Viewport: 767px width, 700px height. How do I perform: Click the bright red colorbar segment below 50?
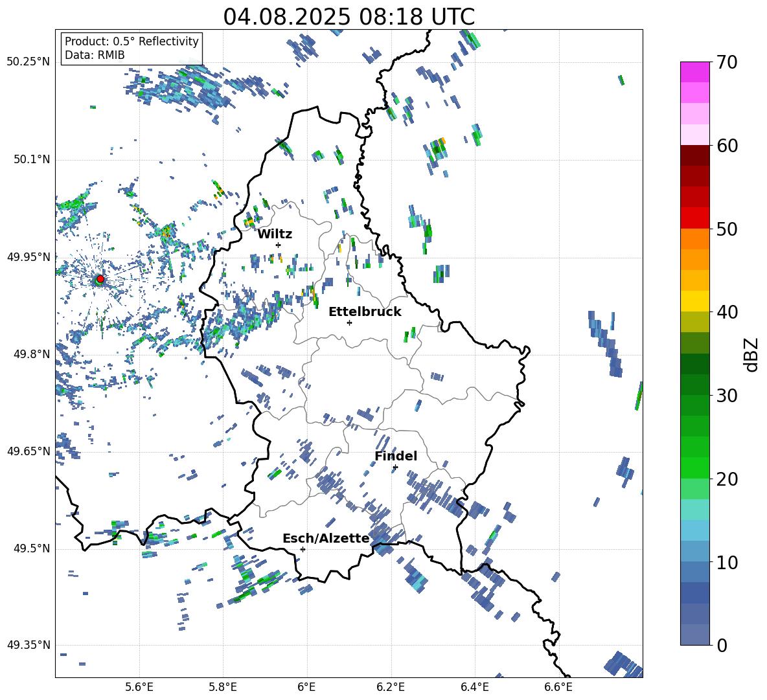694,218
